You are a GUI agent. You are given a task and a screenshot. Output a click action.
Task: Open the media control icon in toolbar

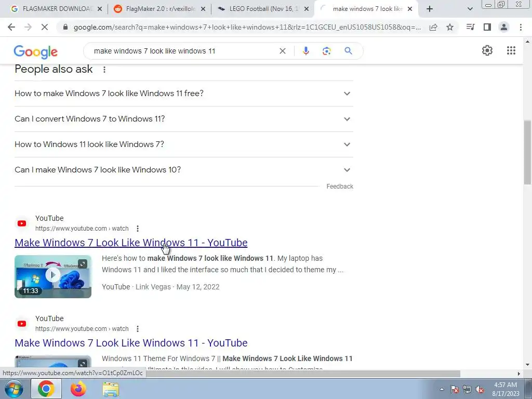click(470, 27)
